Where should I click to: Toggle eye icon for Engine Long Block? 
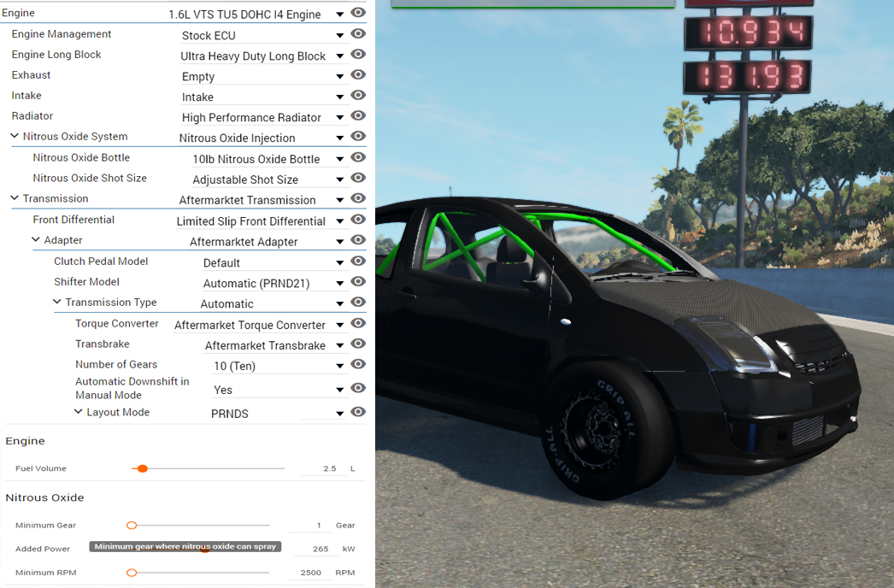pos(358,54)
